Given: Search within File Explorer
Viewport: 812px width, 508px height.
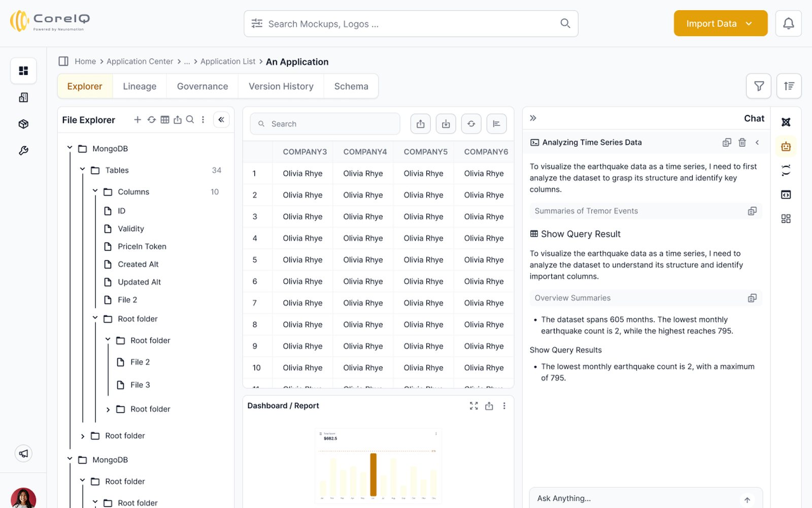Looking at the screenshot, I should pyautogui.click(x=190, y=120).
